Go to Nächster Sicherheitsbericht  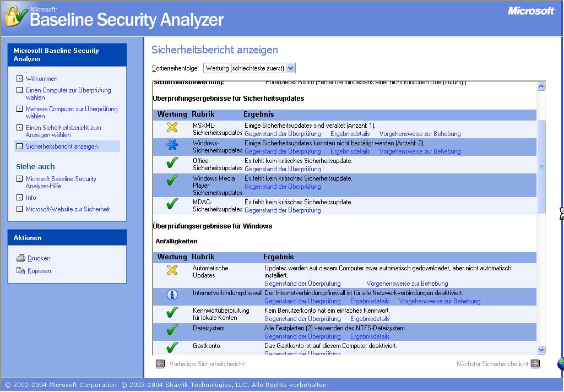click(x=492, y=364)
